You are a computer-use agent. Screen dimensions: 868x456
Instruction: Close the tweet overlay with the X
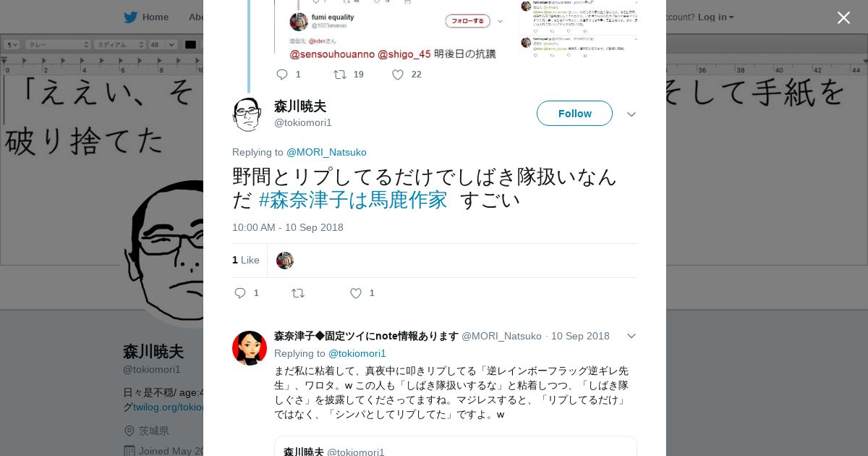click(x=843, y=17)
